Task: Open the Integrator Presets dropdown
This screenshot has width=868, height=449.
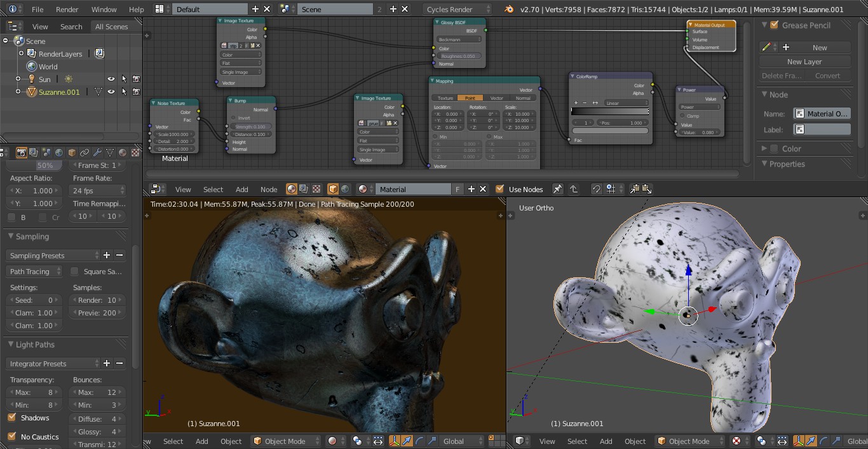Action: pyautogui.click(x=53, y=363)
